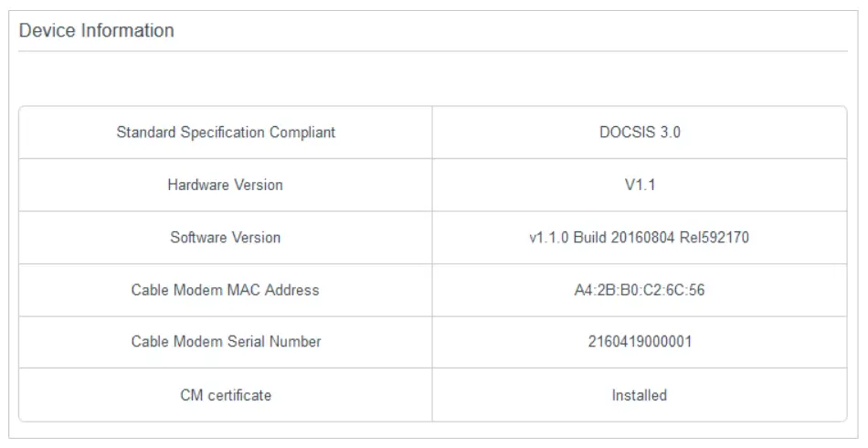The width and height of the screenshot is (868, 448).
Task: Click the Device Information heading
Action: pyautogui.click(x=96, y=30)
